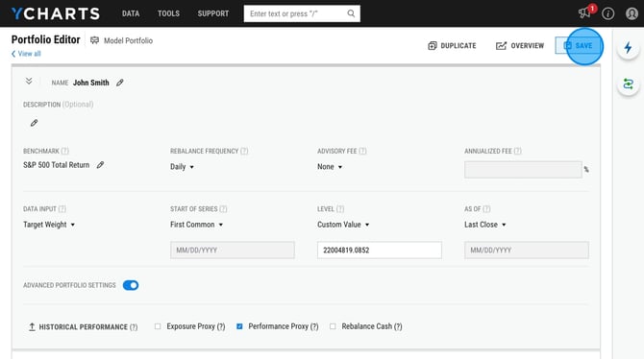Click the OVERVIEW button
644x359 pixels.
(520, 45)
